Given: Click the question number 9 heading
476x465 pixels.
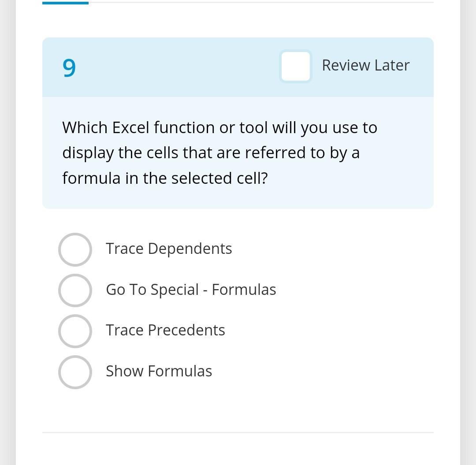Looking at the screenshot, I should click(69, 67).
